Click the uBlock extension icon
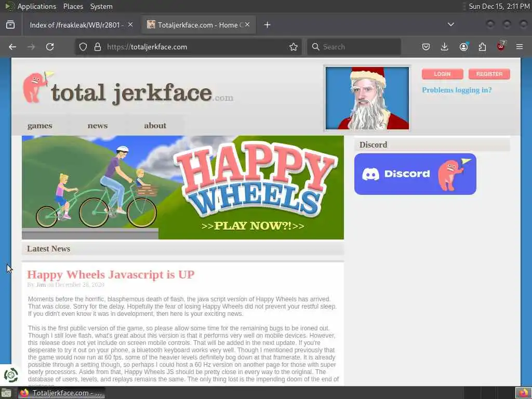 pos(501,46)
